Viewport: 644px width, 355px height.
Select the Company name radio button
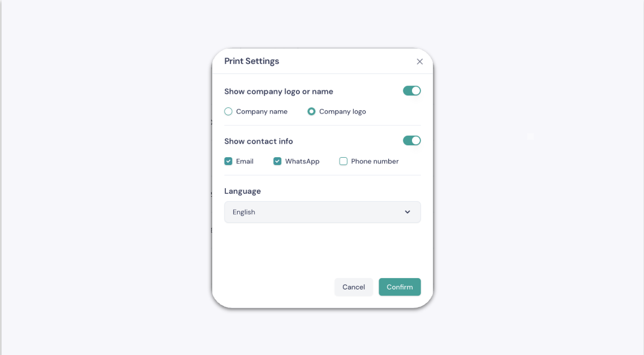229,111
